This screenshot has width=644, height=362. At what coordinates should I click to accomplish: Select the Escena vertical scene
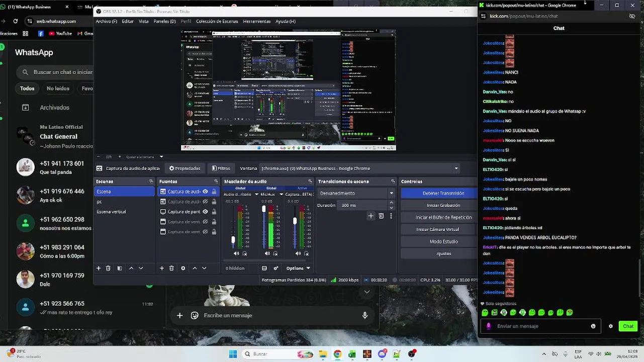(124, 212)
